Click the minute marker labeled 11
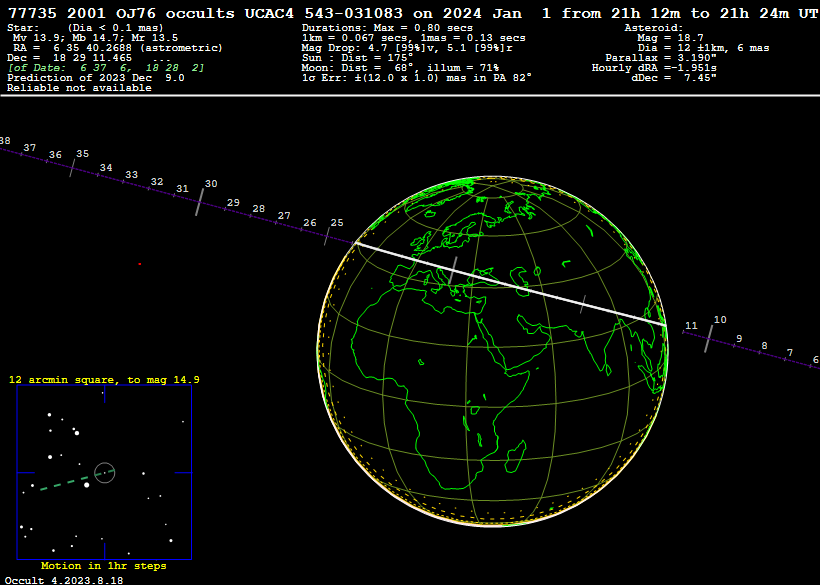 coord(691,326)
